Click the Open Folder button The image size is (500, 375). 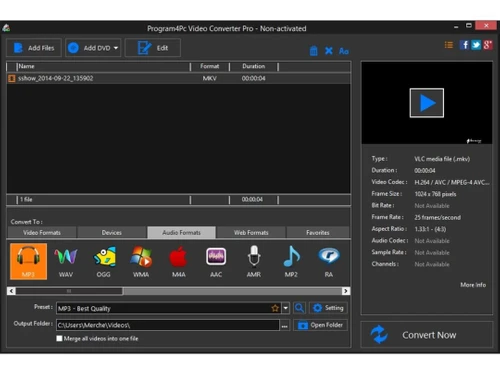320,325
